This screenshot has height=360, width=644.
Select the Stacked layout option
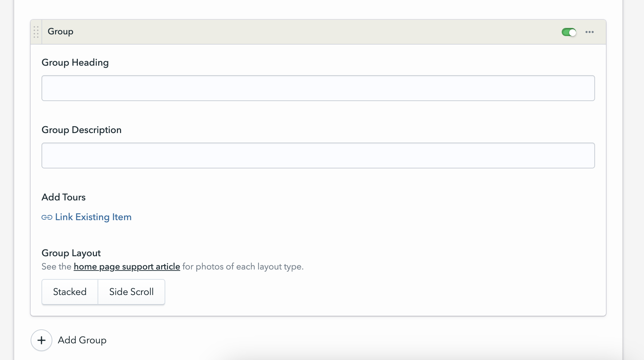point(69,292)
